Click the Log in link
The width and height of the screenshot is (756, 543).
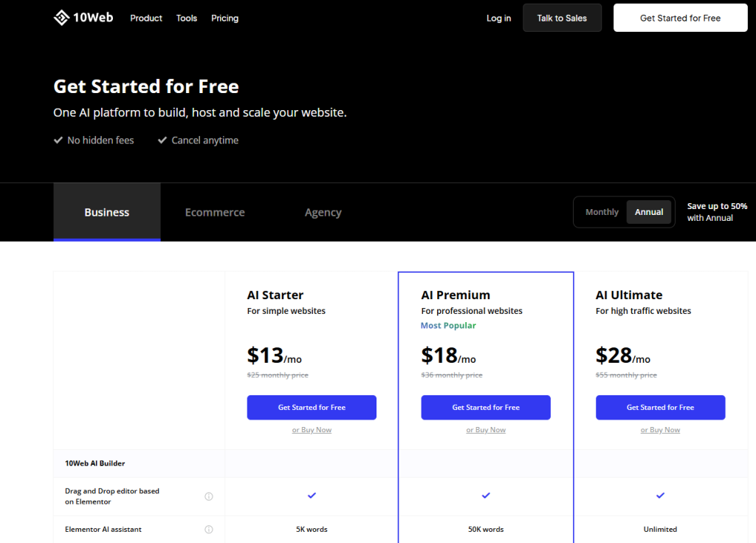498,18
